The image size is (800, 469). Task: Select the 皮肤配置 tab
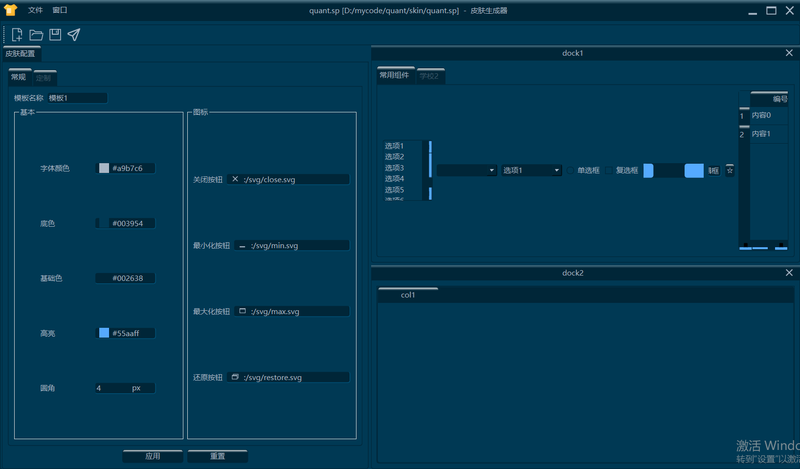click(21, 54)
